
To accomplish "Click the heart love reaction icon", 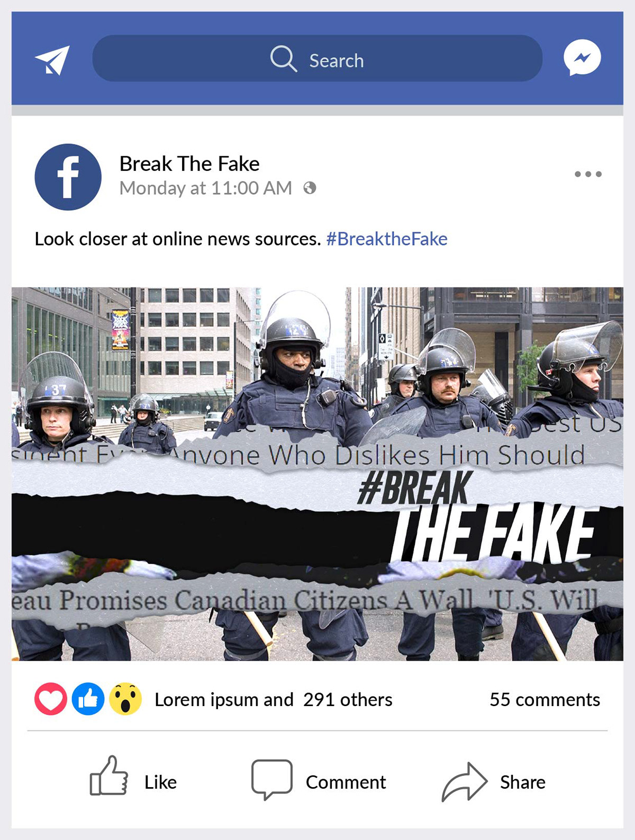I will click(51, 699).
